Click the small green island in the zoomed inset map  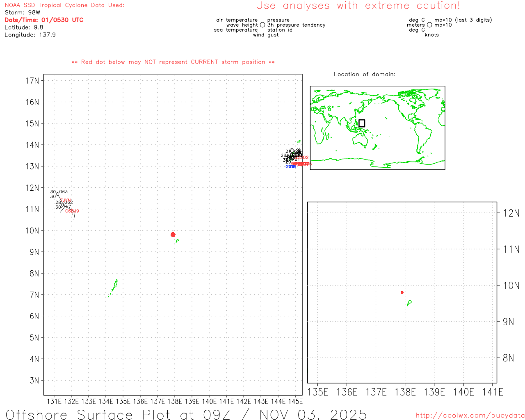(409, 303)
